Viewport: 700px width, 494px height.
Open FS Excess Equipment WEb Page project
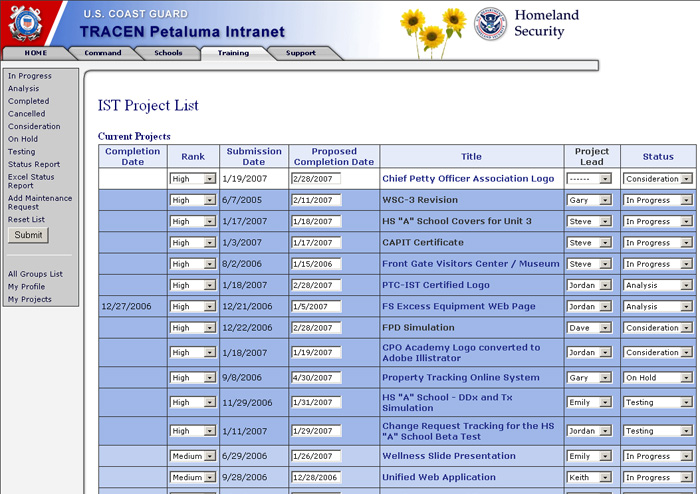point(458,306)
